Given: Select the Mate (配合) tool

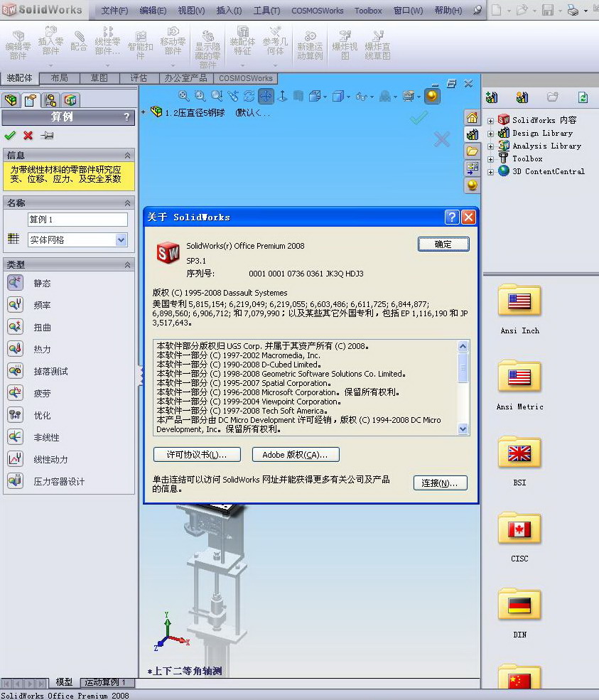Looking at the screenshot, I should coord(79,41).
